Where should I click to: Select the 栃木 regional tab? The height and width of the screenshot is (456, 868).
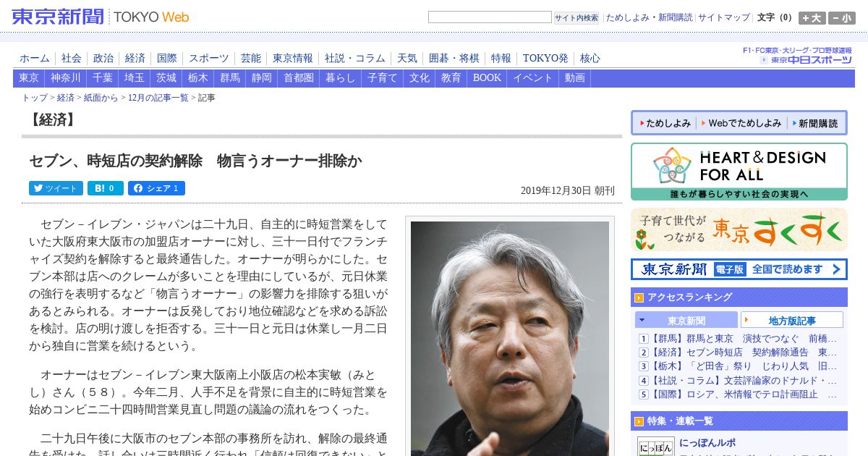tap(198, 78)
